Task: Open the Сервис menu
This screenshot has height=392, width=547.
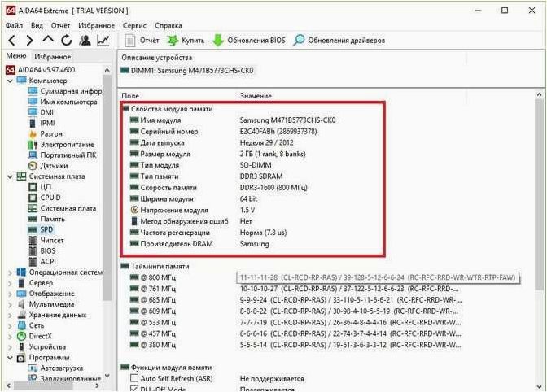Action: pos(134,25)
